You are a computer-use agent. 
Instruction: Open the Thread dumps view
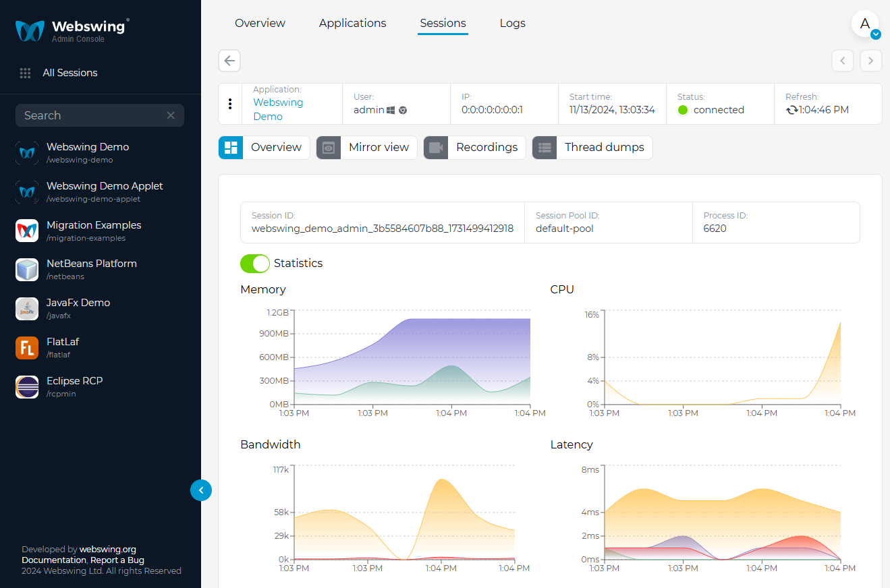pos(592,148)
